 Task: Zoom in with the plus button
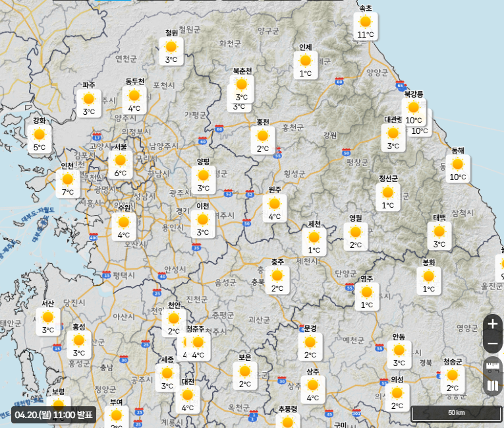[x=492, y=324]
